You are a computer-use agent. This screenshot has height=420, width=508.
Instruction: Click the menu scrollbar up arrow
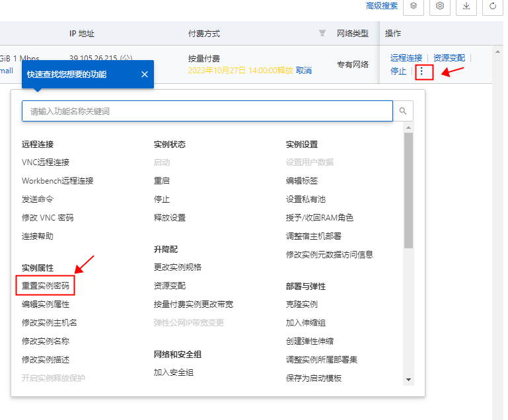pyautogui.click(x=408, y=127)
